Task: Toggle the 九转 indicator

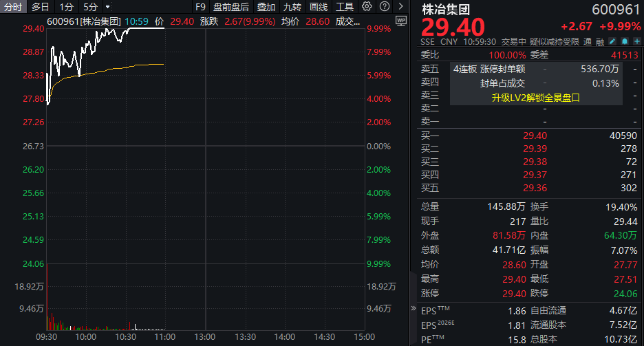Action: point(292,7)
